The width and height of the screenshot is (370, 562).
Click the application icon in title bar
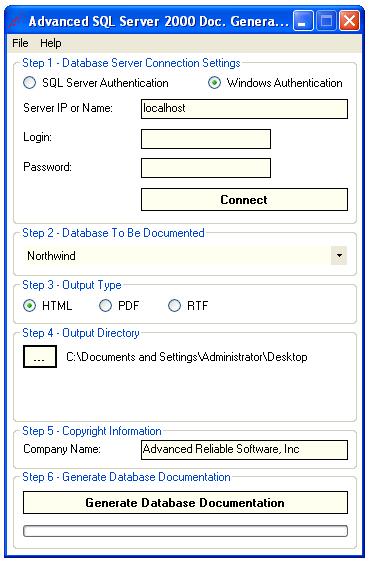pyautogui.click(x=18, y=21)
